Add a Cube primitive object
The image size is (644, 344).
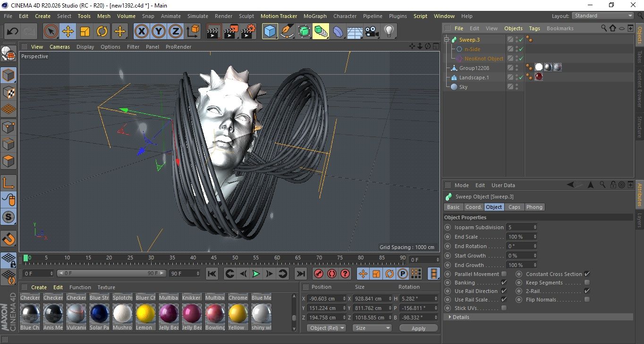point(270,32)
